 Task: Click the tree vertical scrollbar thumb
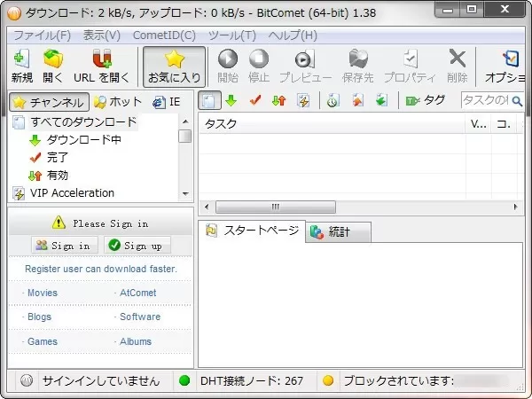pos(185,137)
